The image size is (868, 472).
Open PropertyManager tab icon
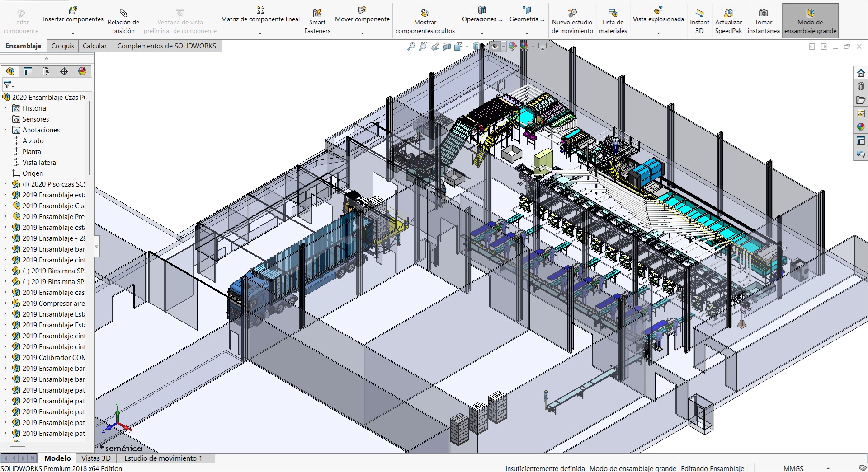28,71
